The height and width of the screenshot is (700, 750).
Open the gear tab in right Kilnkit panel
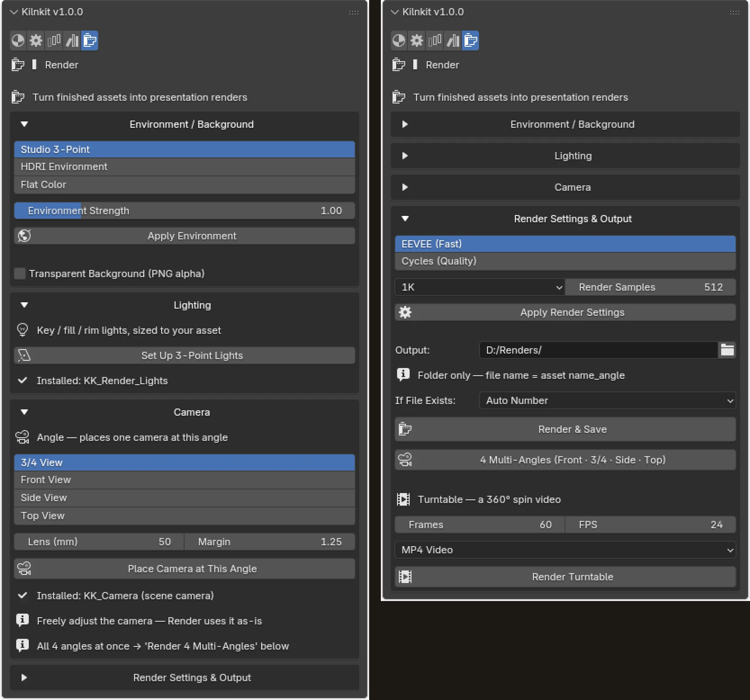pos(417,41)
